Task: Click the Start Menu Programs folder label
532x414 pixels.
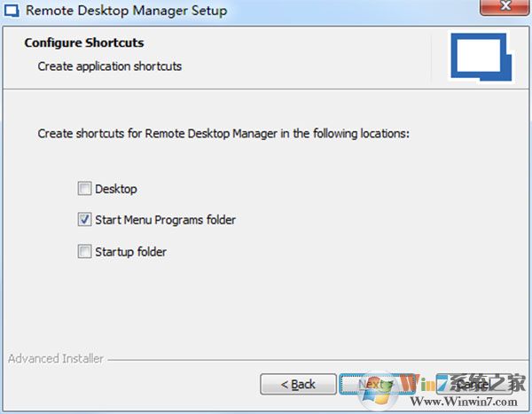Action: pyautogui.click(x=165, y=220)
